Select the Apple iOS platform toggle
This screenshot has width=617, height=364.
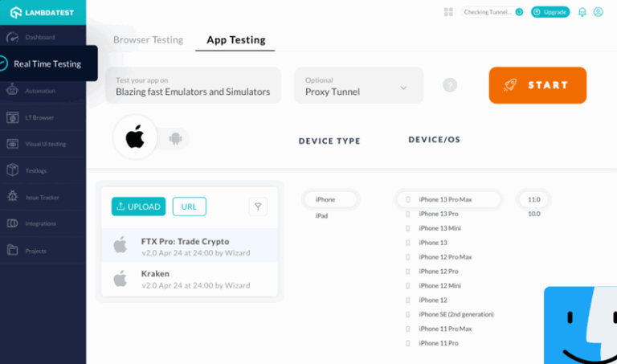click(135, 137)
